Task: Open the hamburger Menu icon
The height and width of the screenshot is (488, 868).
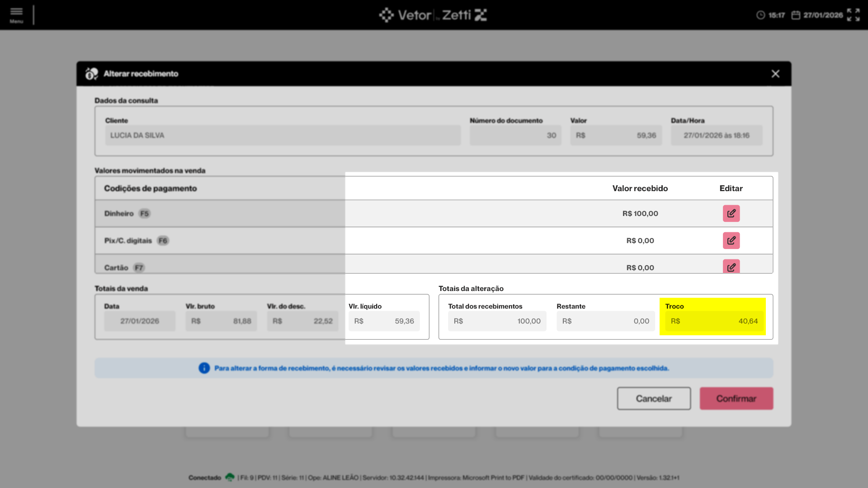Action: tap(16, 14)
